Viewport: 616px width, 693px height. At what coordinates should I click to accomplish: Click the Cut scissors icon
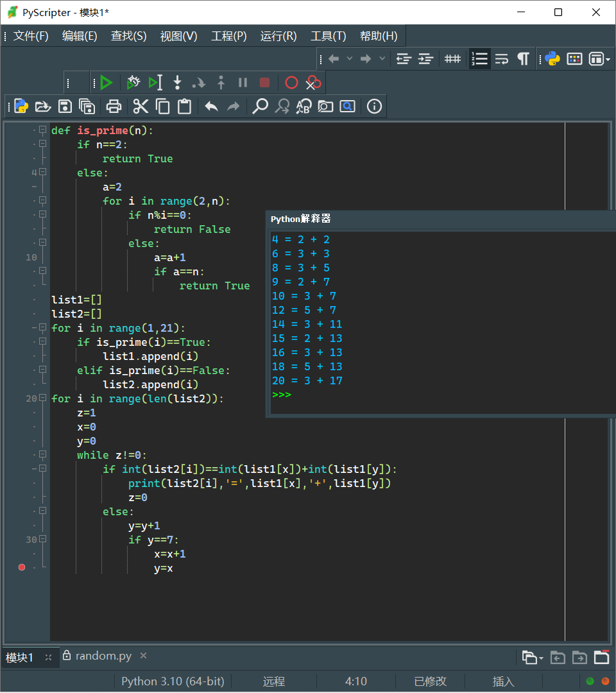[141, 107]
